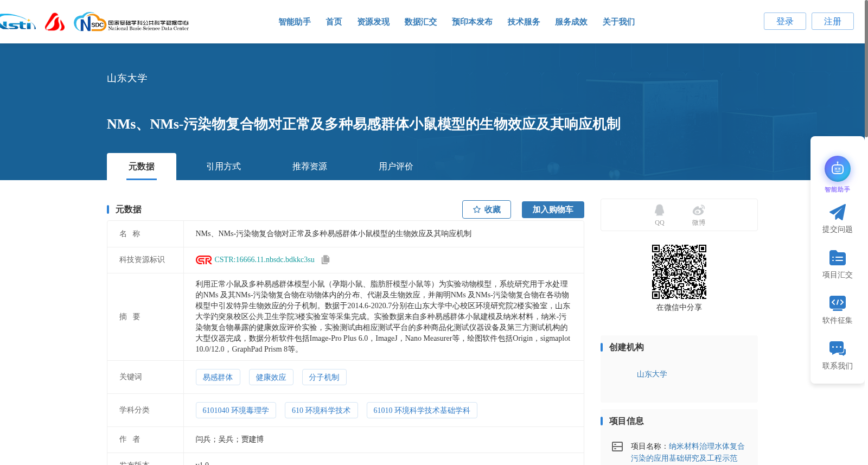Viewport: 868px width, 465px height.
Task: Click 科技资源标识 row label
Action: 142,260
